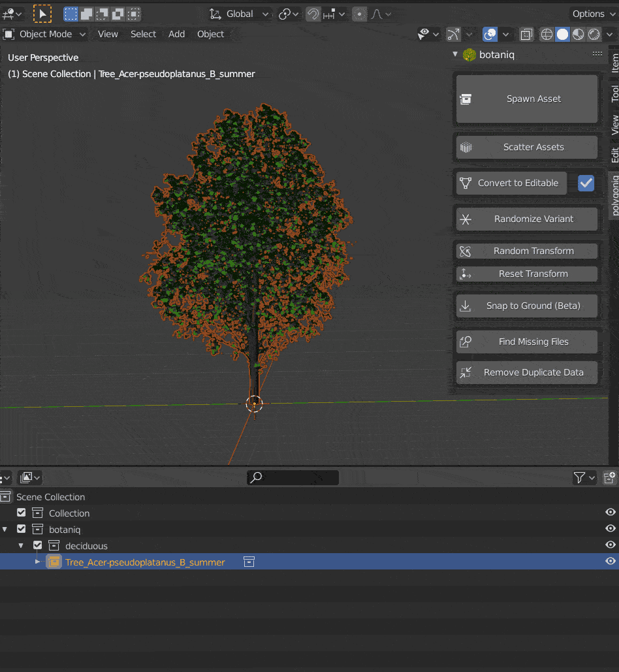The image size is (619, 672).
Task: Open the View menu
Action: (108, 34)
